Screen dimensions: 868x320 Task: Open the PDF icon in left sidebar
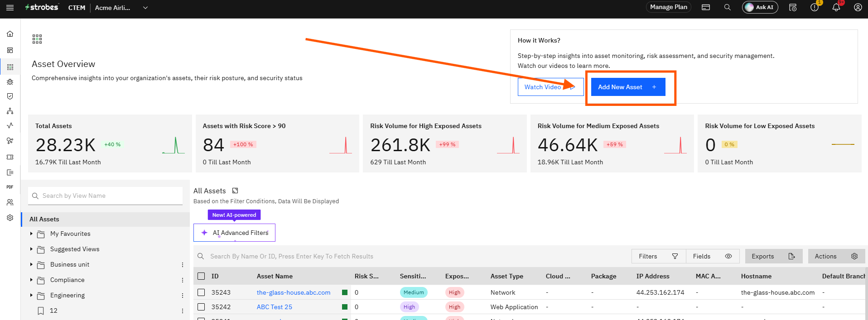(x=10, y=187)
